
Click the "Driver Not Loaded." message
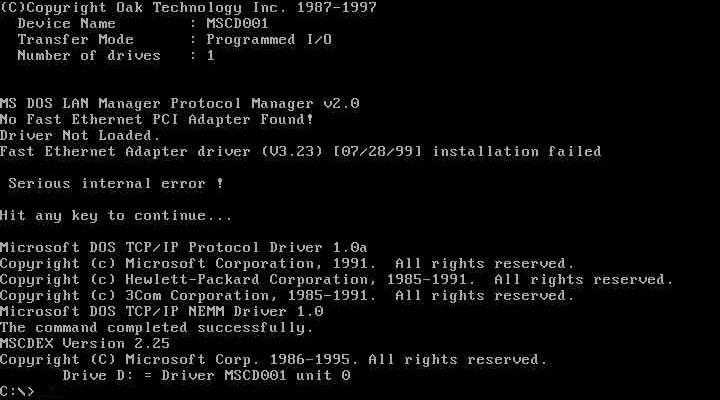coord(80,135)
